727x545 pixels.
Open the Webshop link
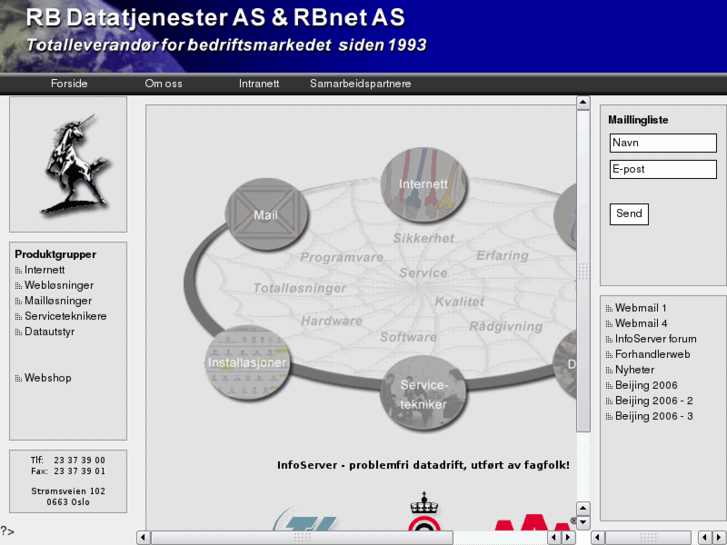click(48, 378)
